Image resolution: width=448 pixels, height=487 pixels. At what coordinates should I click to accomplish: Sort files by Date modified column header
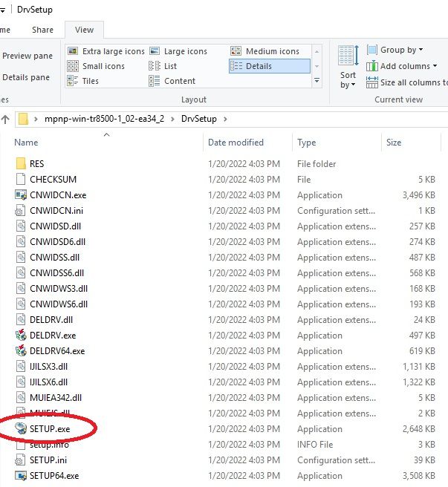(236, 143)
